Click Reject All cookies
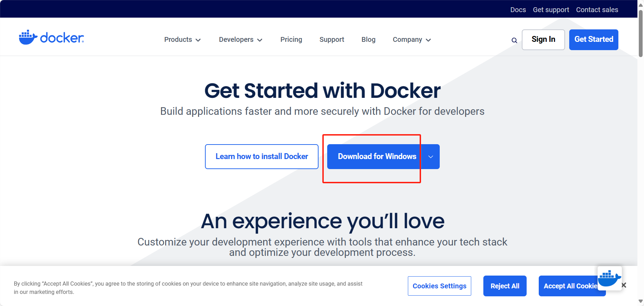Image resolution: width=644 pixels, height=306 pixels. pos(505,286)
